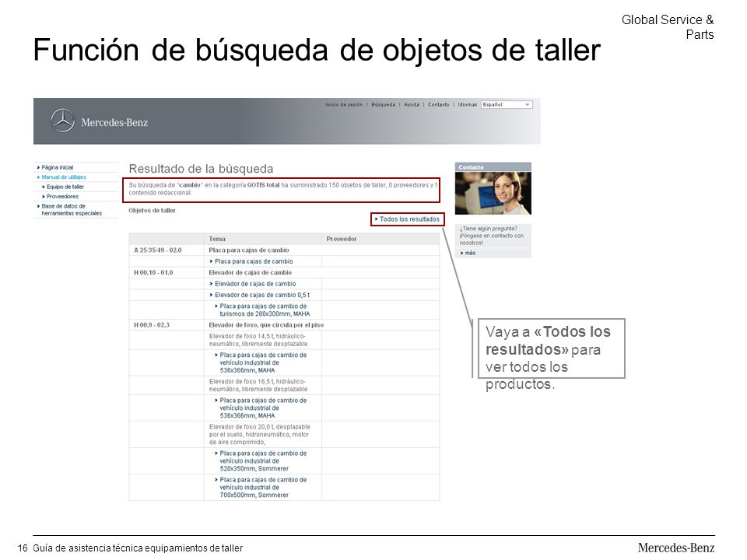This screenshot has width=747, height=560.
Task: Click bold heading Placa para cajas de cambio
Action: click(x=249, y=250)
